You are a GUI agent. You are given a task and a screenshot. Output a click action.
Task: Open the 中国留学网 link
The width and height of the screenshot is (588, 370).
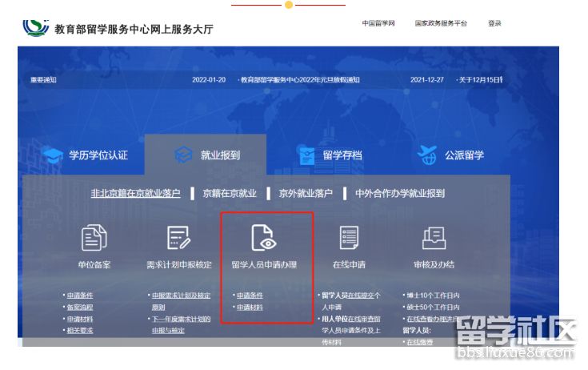click(x=378, y=24)
